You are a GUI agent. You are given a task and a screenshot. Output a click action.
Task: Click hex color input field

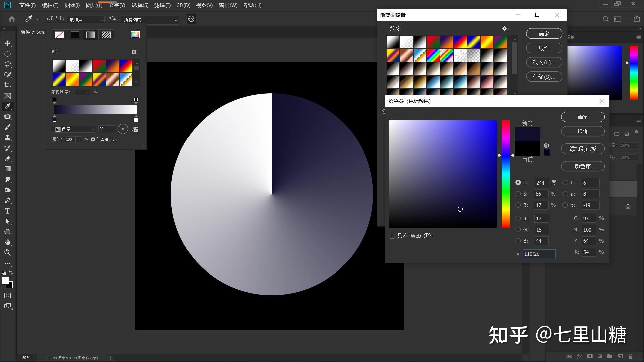click(x=539, y=254)
